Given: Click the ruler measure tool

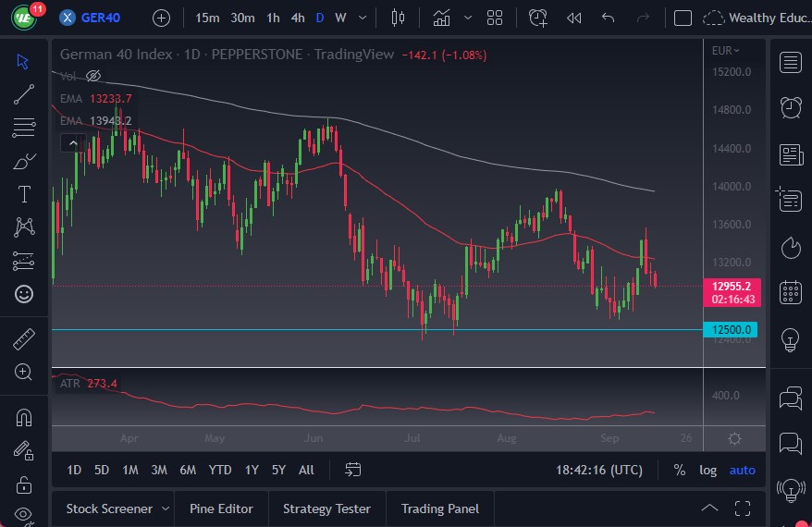Looking at the screenshot, I should pos(24,339).
